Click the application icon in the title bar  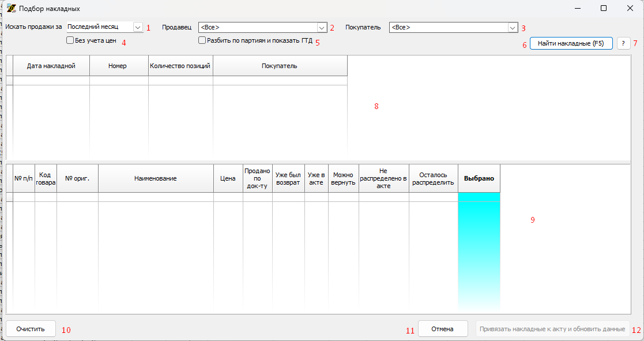point(10,9)
